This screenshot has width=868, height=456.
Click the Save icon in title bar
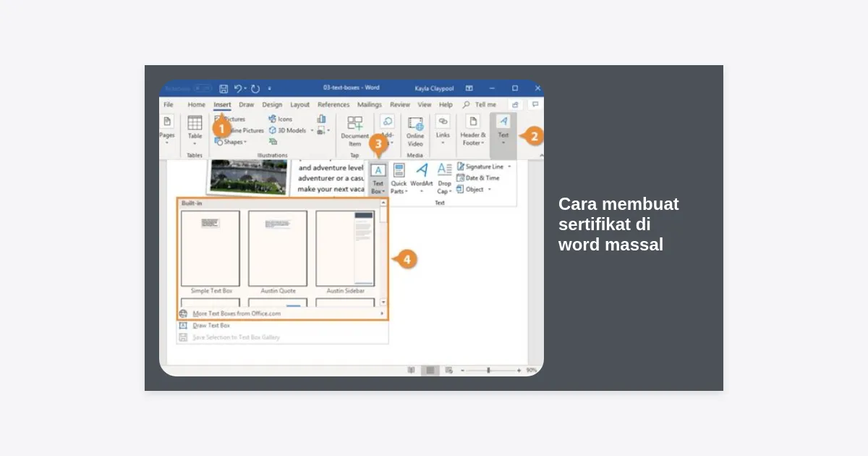[224, 88]
